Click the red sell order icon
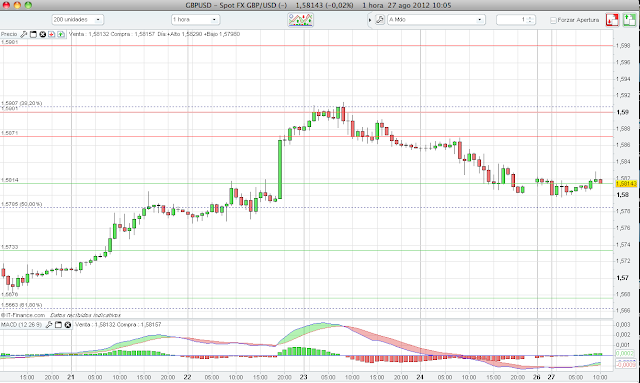The width and height of the screenshot is (640, 383). (x=612, y=20)
